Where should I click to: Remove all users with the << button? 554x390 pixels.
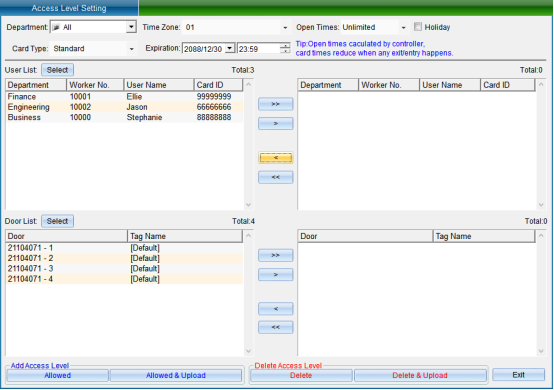click(x=276, y=177)
